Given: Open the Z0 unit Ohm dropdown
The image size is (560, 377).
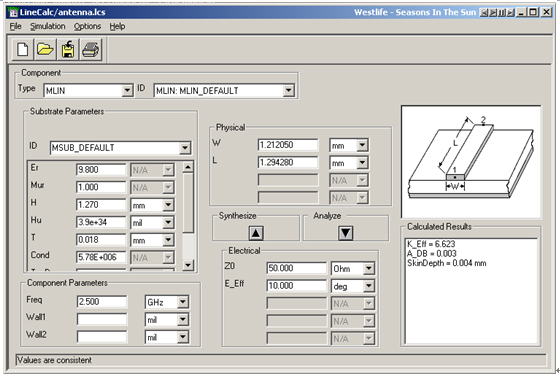Looking at the screenshot, I should point(369,268).
